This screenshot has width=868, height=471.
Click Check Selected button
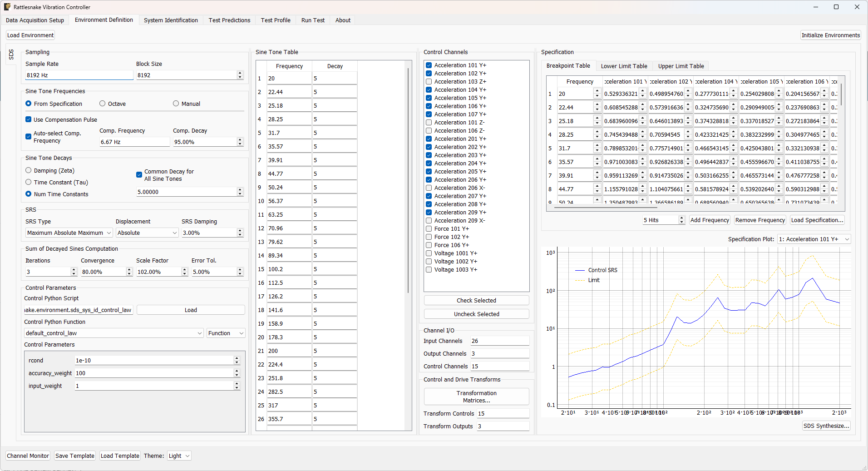click(x=476, y=300)
